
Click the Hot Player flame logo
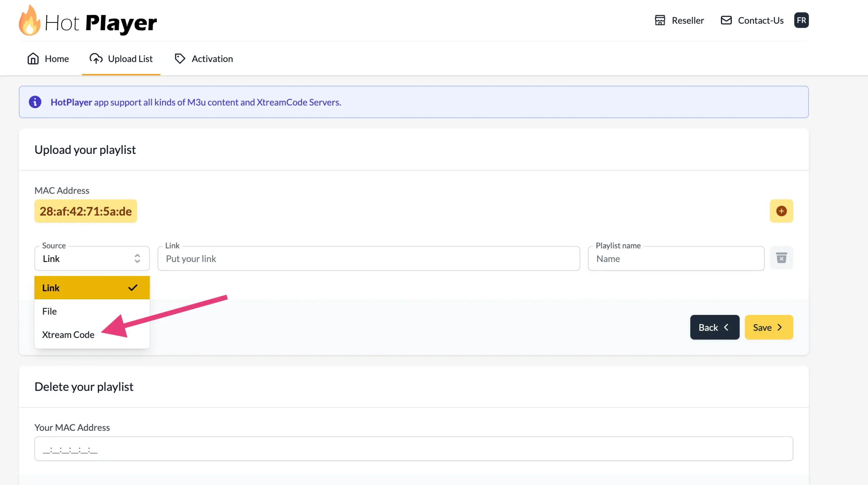[29, 21]
